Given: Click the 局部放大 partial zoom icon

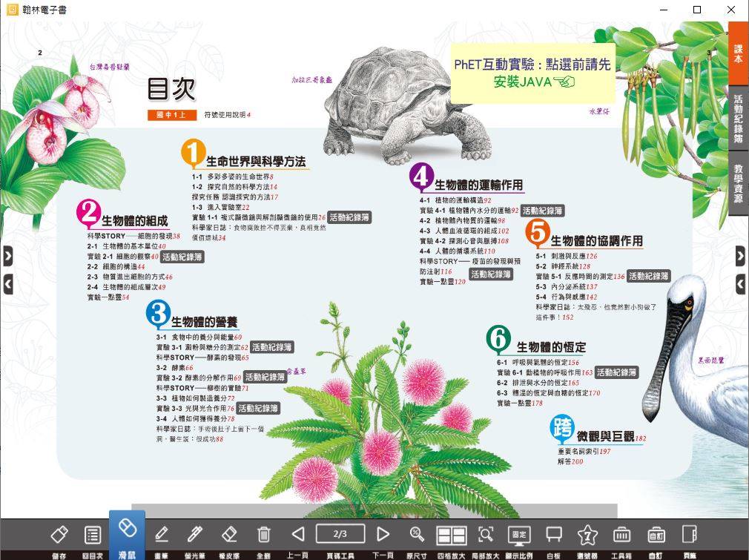Looking at the screenshot, I should 486,534.
